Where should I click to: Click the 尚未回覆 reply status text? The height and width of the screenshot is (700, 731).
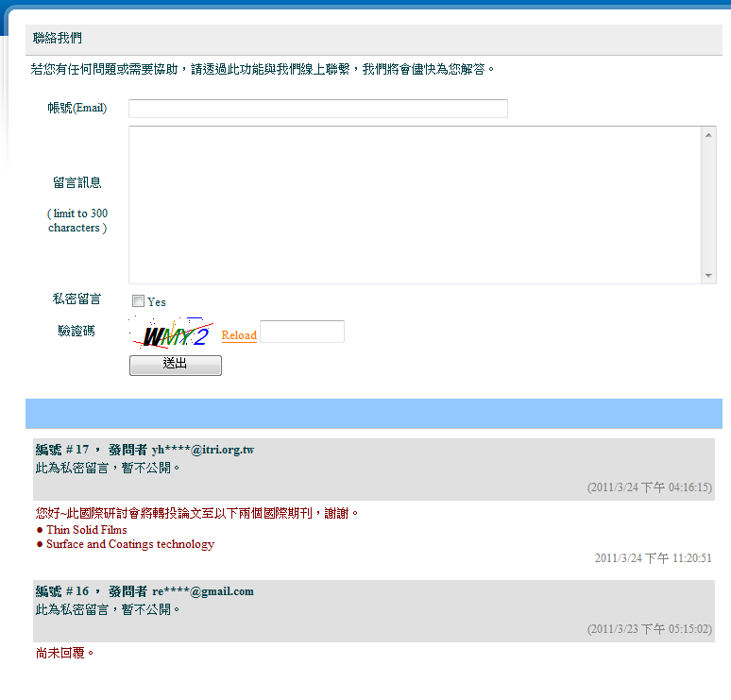pos(65,653)
